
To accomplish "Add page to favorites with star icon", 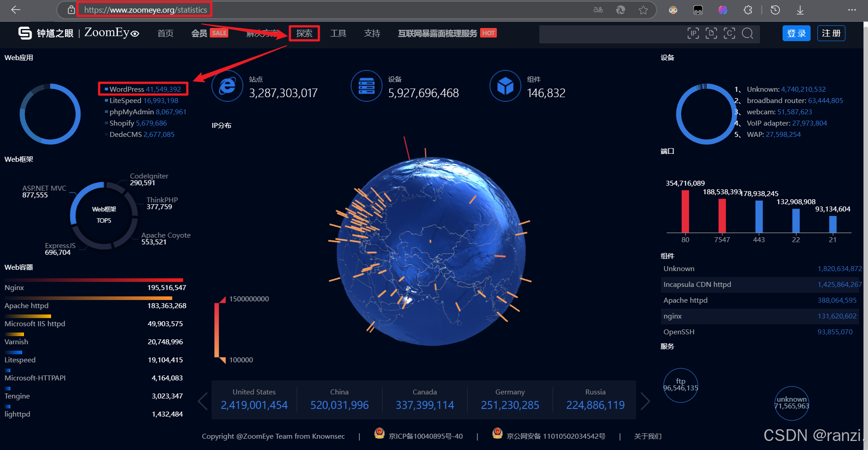I will (x=643, y=9).
